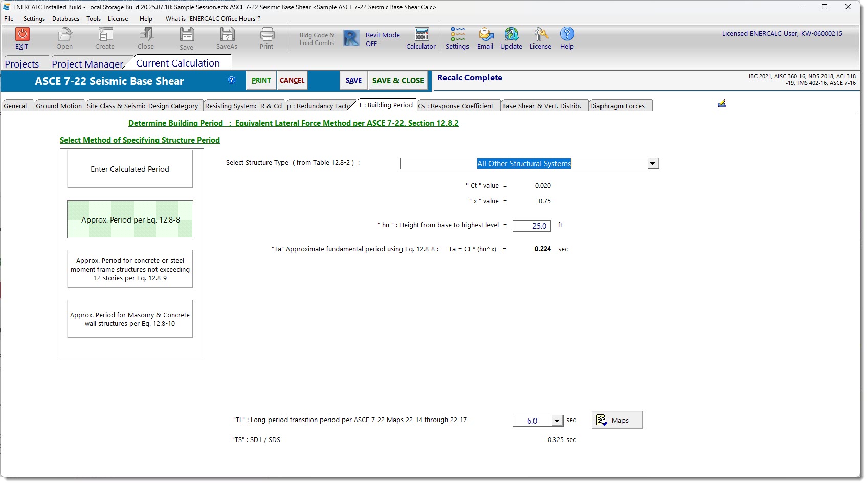Open the Databases menu
The image size is (868, 485).
65,19
